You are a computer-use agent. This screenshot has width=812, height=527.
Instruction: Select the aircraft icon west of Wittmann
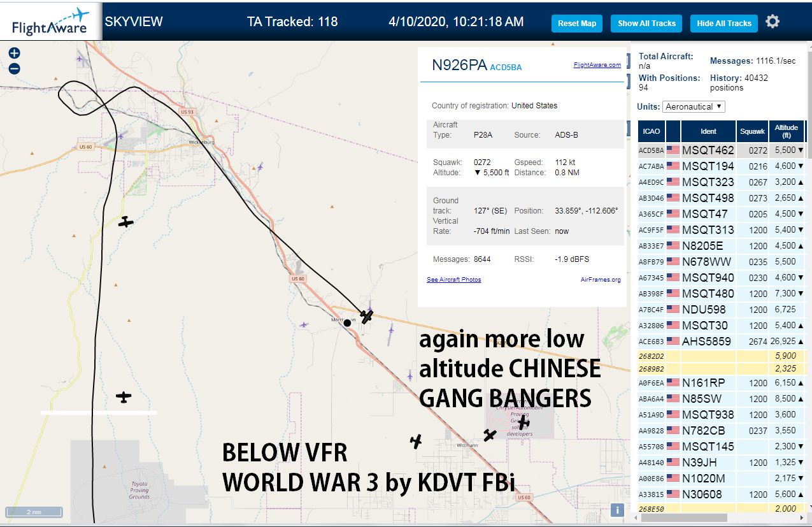[416, 441]
